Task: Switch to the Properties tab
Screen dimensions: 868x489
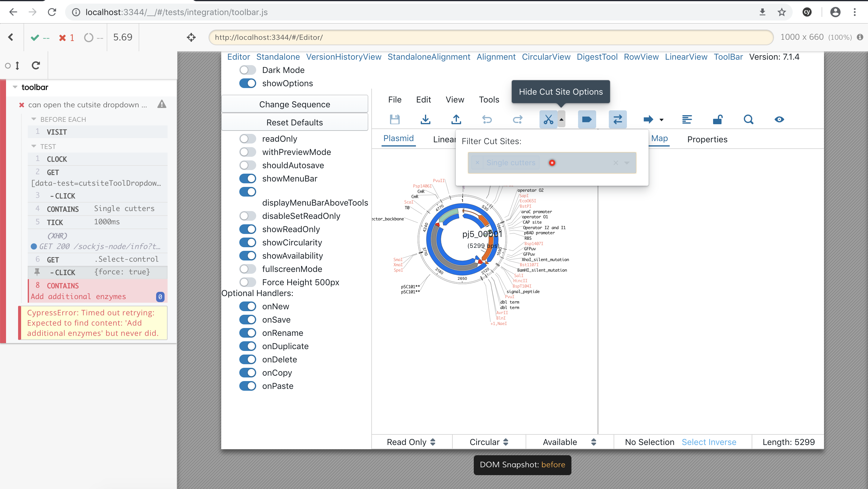Action: click(707, 139)
